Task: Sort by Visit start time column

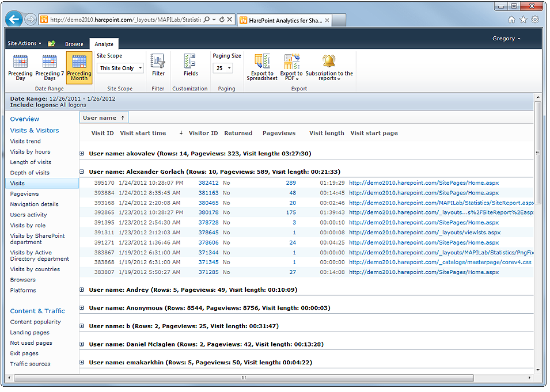Action: [x=143, y=134]
